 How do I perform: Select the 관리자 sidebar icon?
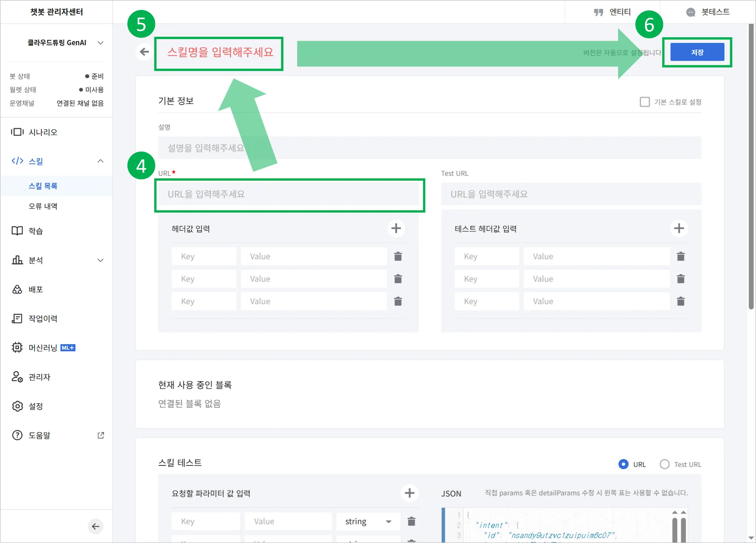[38, 377]
